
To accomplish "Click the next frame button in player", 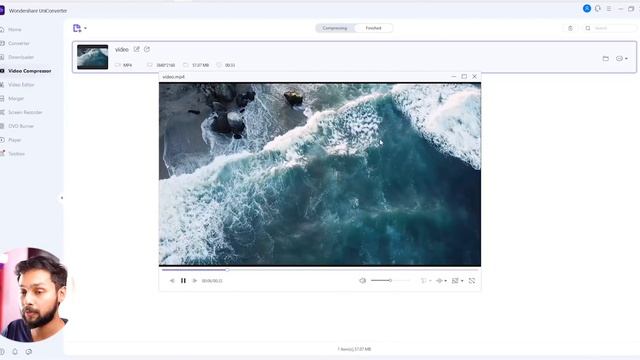I will click(x=195, y=281).
